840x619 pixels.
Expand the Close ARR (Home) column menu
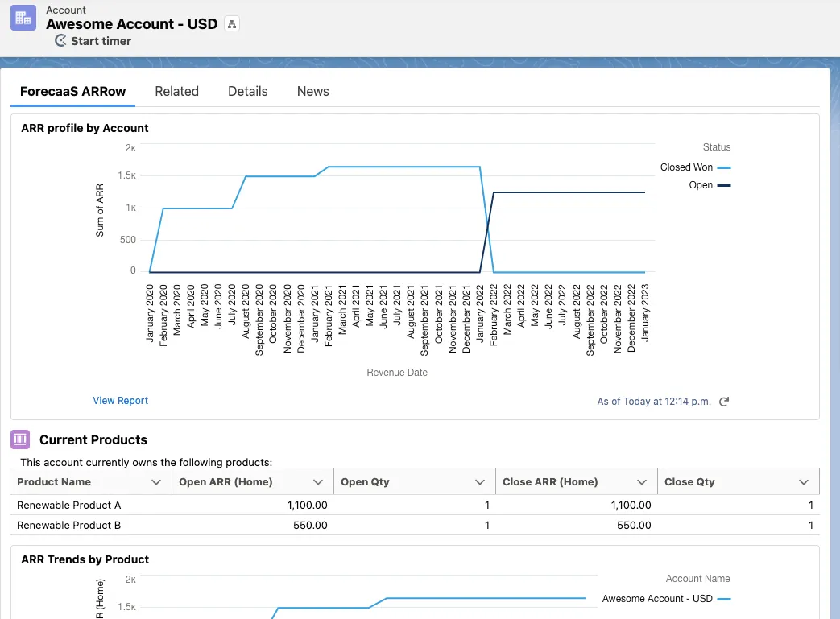[x=642, y=482]
